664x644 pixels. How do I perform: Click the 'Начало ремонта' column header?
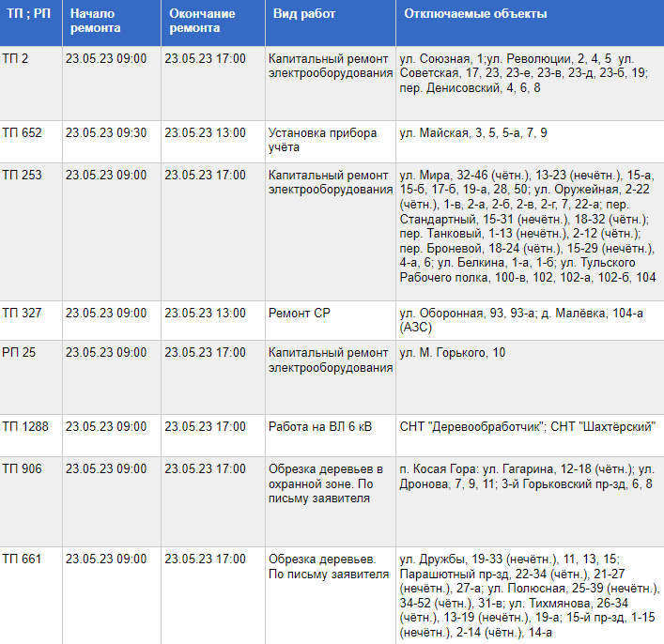(x=96, y=22)
